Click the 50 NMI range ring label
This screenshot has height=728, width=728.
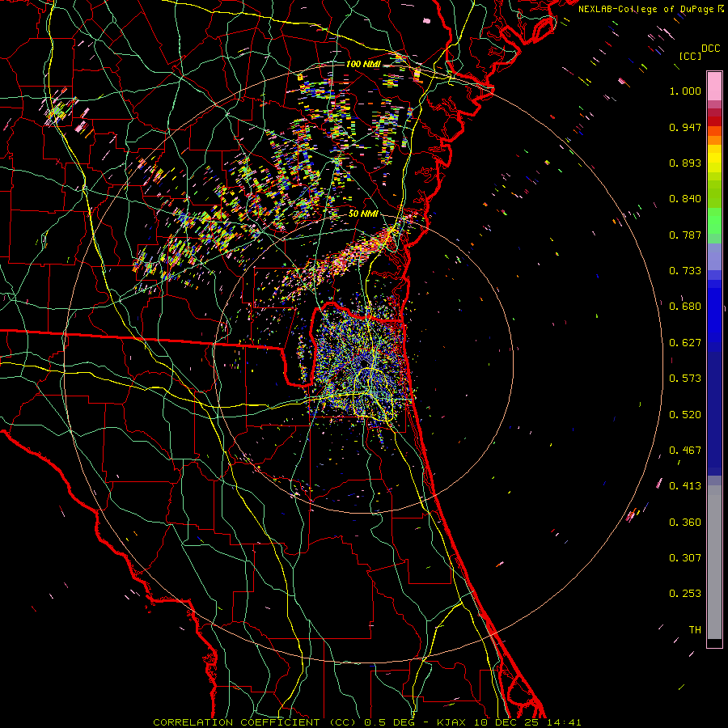[363, 214]
